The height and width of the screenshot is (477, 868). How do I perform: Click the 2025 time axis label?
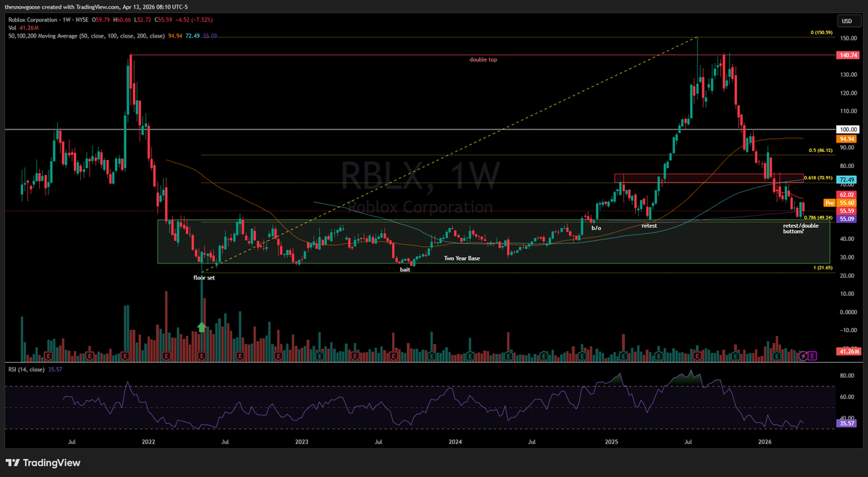pyautogui.click(x=611, y=441)
